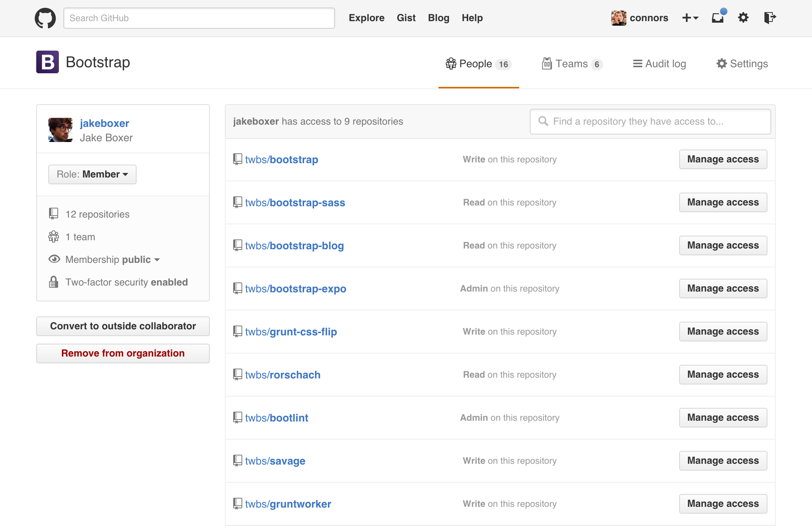
Task: Open the twbs/bootstrap-blog repository link
Action: pyautogui.click(x=294, y=245)
